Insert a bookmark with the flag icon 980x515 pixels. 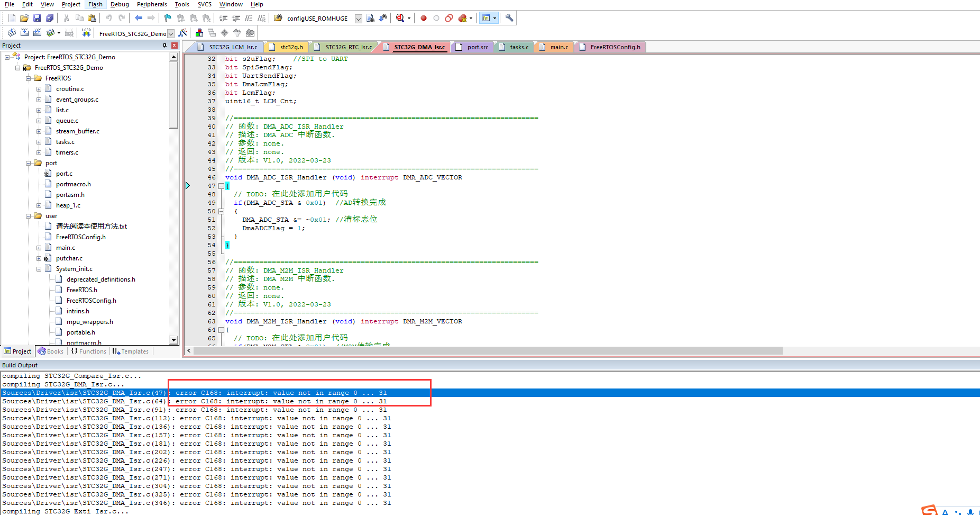click(168, 18)
